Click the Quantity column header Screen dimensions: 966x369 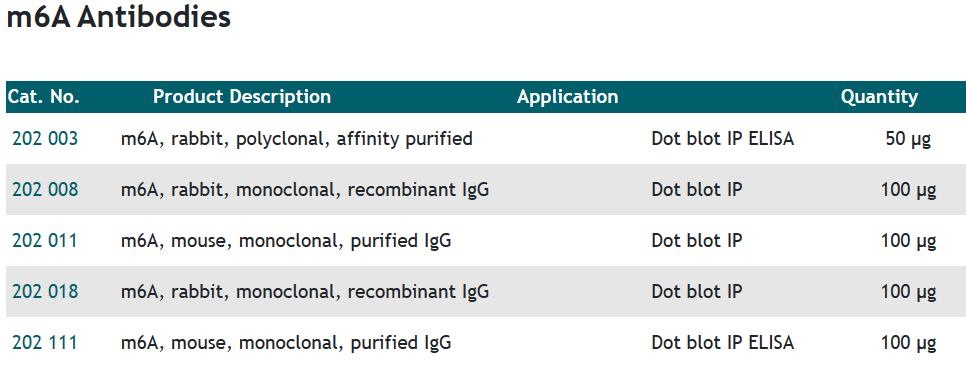(879, 97)
